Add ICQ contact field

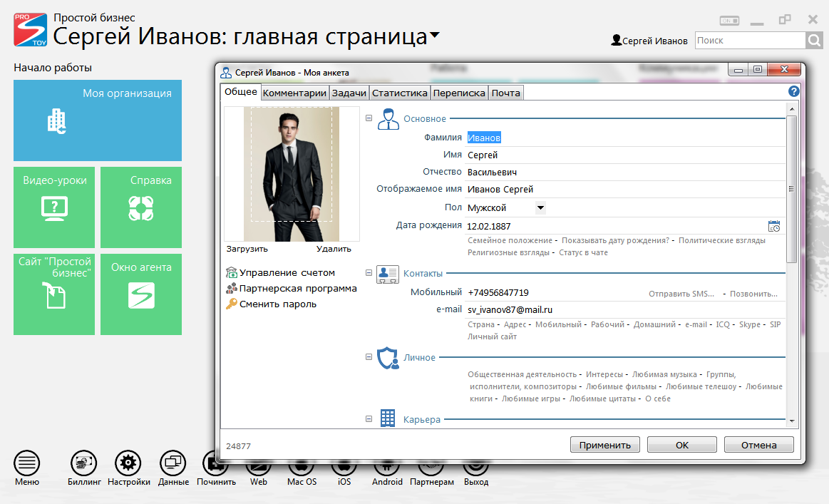point(723,325)
